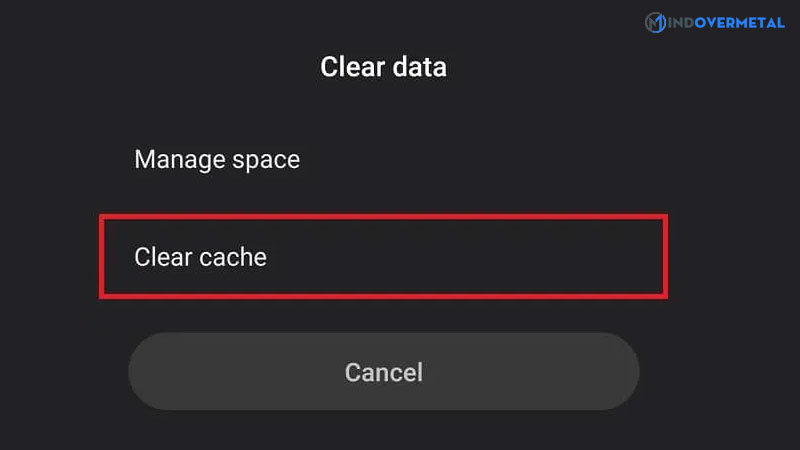Click the heading text Clear data

(x=383, y=67)
